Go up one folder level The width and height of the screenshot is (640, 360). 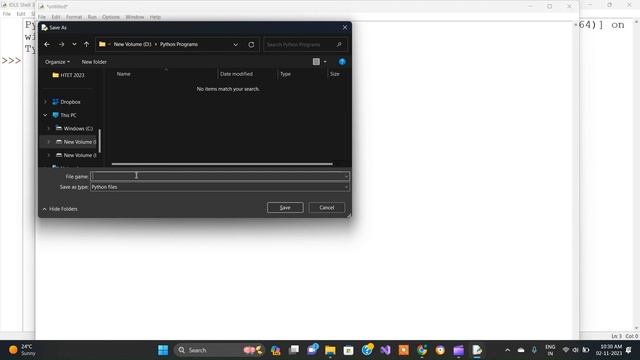coord(87,44)
